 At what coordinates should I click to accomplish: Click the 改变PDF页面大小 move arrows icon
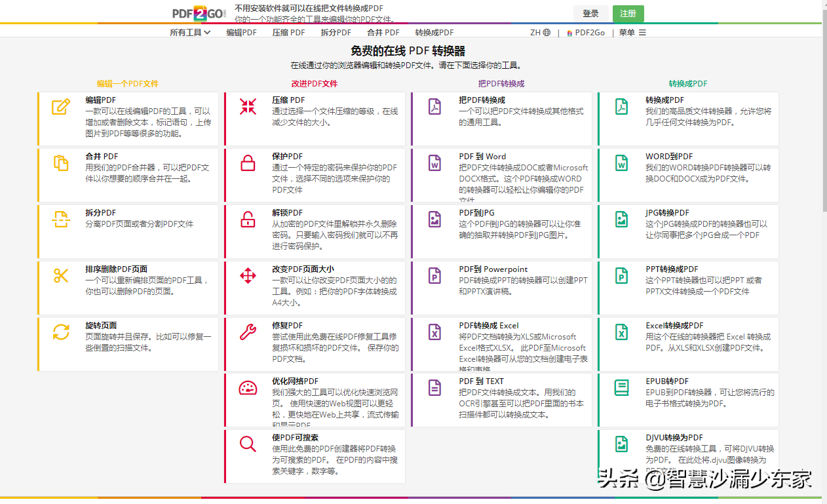click(248, 276)
